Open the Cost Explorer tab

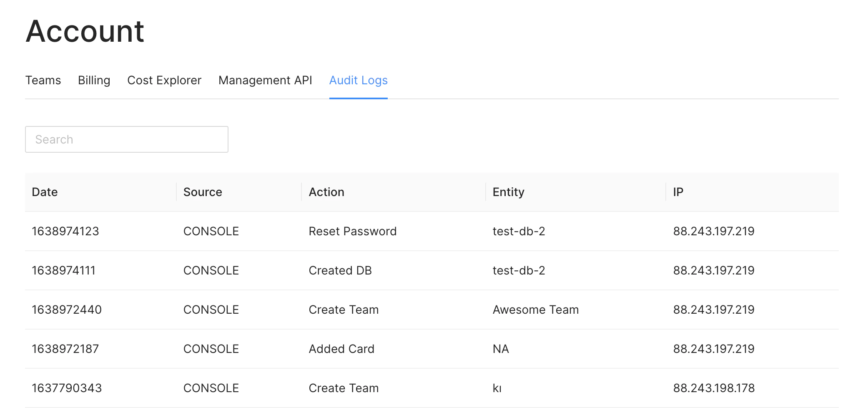pyautogui.click(x=164, y=80)
